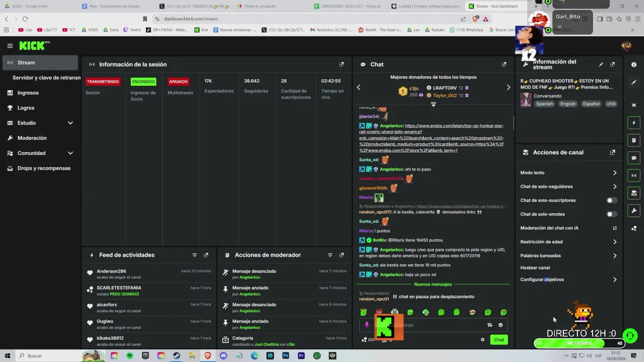The image size is (644, 362).
Task: Toggle the moderator notes widget in sidebar
Action: point(634,140)
